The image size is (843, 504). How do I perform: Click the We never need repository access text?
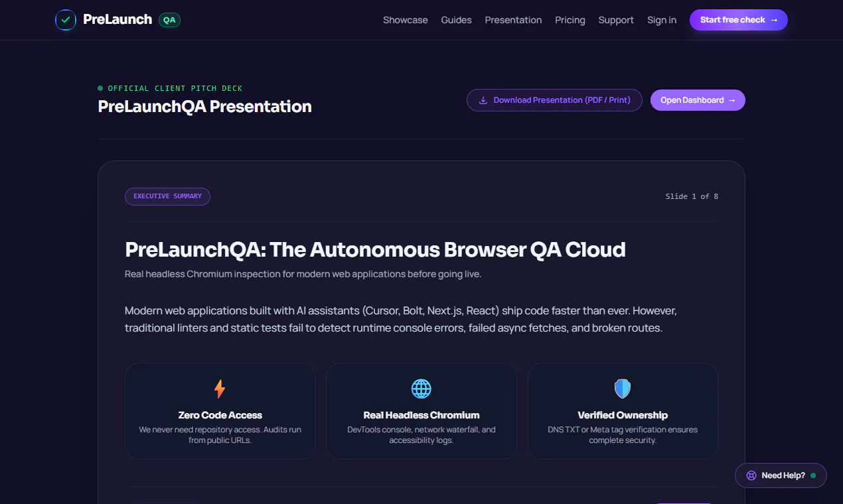pyautogui.click(x=220, y=435)
